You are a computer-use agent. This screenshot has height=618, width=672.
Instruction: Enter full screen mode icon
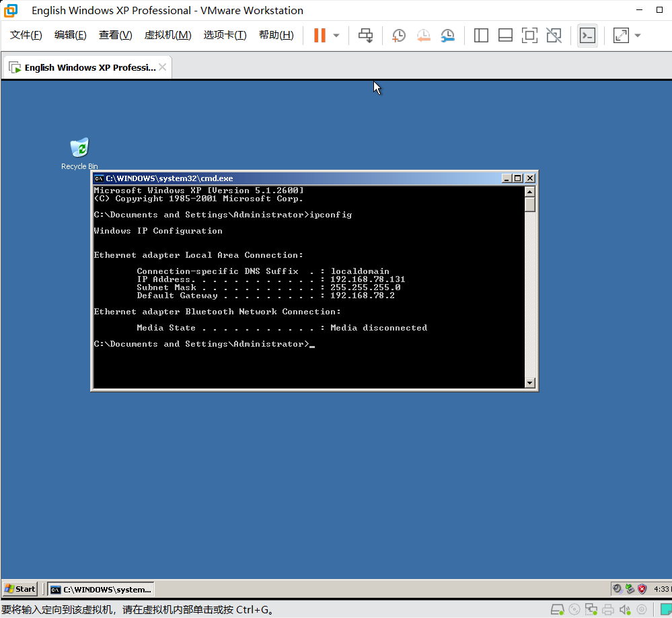pos(529,35)
